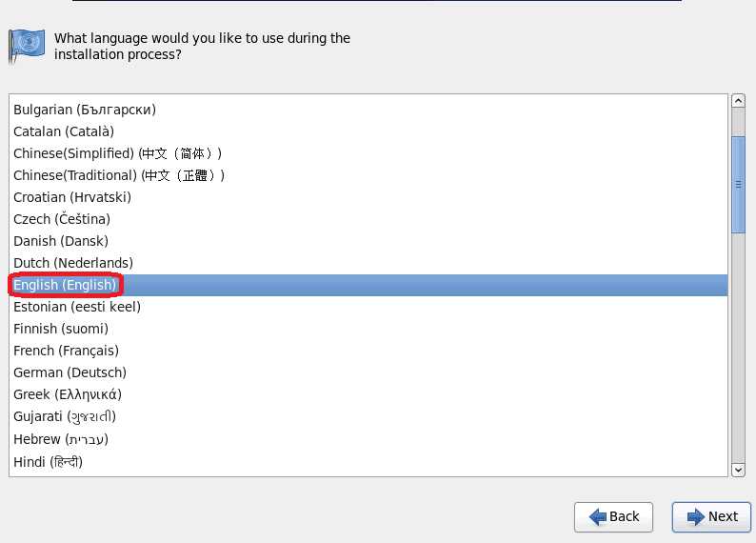Select Chinese(Simplified) language
This screenshot has height=543, width=756.
coord(368,153)
